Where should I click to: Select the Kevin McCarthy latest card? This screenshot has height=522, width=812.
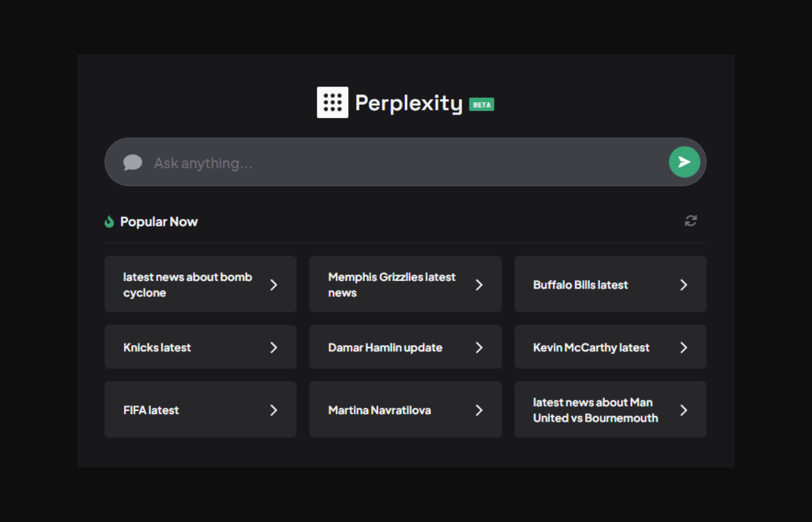609,347
